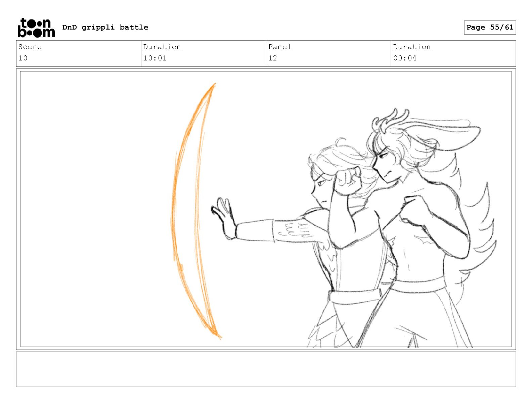Click the 'Panel' header label

pyautogui.click(x=280, y=47)
